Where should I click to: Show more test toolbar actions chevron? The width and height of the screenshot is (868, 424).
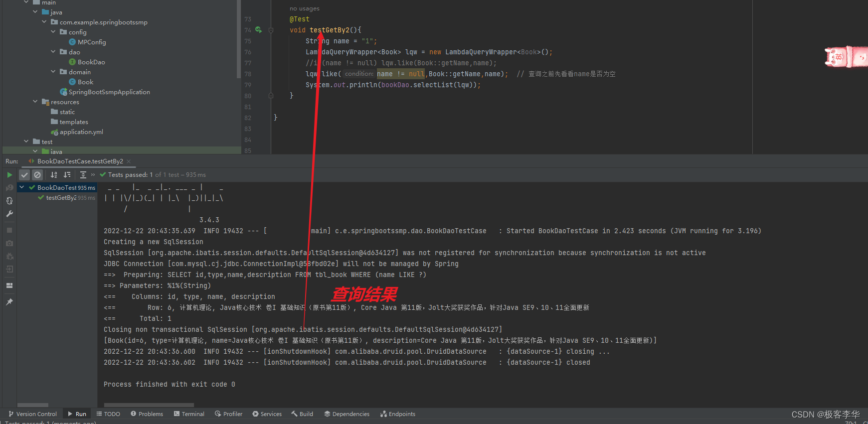point(93,175)
